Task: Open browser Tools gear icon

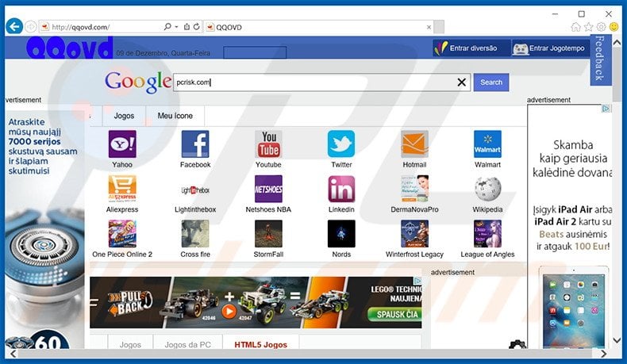Action: (x=601, y=27)
